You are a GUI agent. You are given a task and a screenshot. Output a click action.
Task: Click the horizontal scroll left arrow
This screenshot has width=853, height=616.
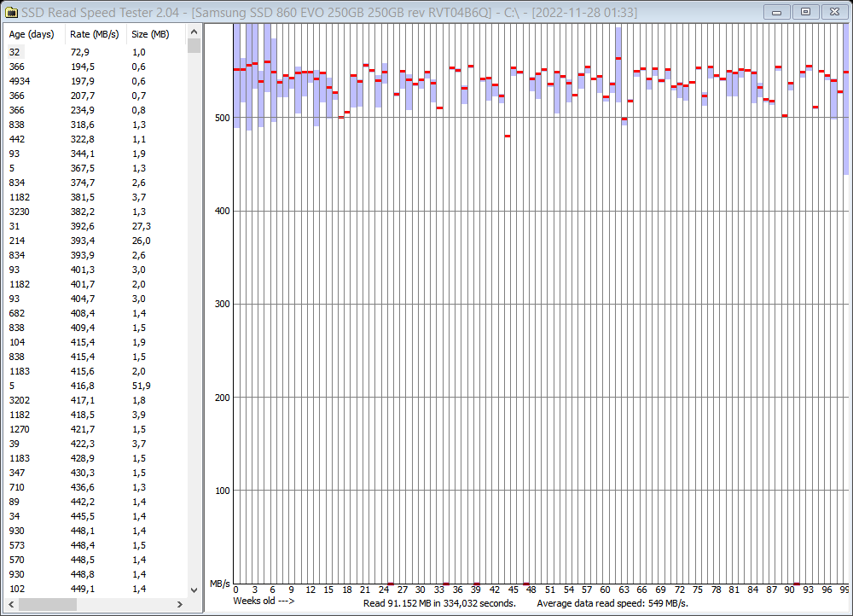click(x=11, y=605)
